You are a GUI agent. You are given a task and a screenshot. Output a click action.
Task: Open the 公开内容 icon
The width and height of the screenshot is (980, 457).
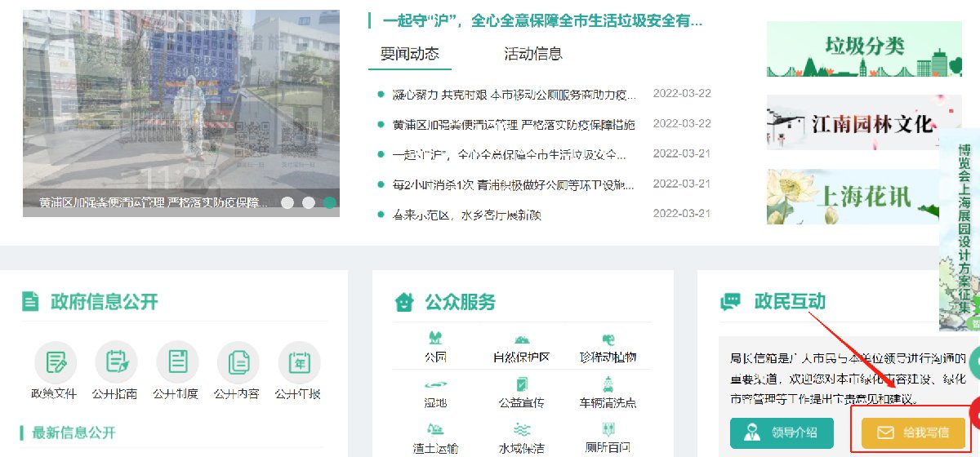click(238, 362)
